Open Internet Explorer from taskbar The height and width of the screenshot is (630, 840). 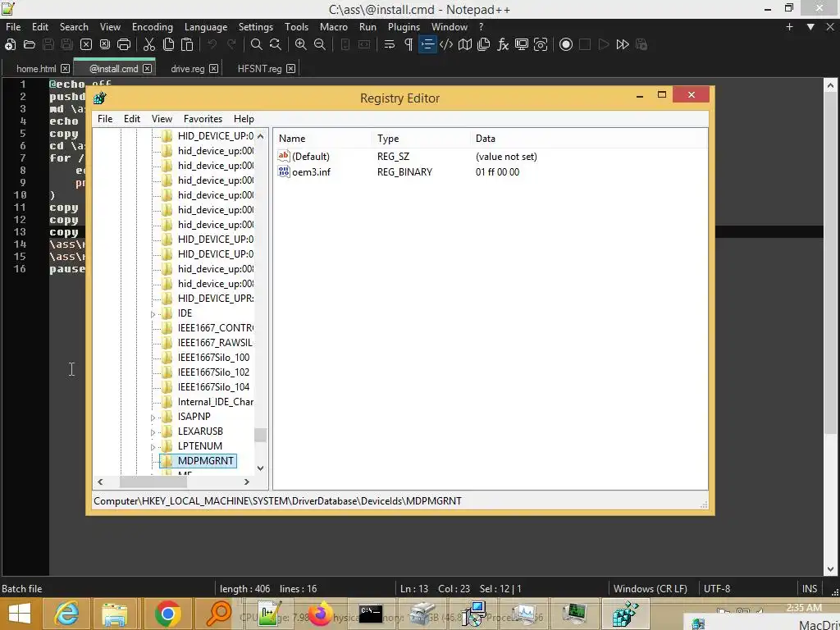tap(66, 614)
